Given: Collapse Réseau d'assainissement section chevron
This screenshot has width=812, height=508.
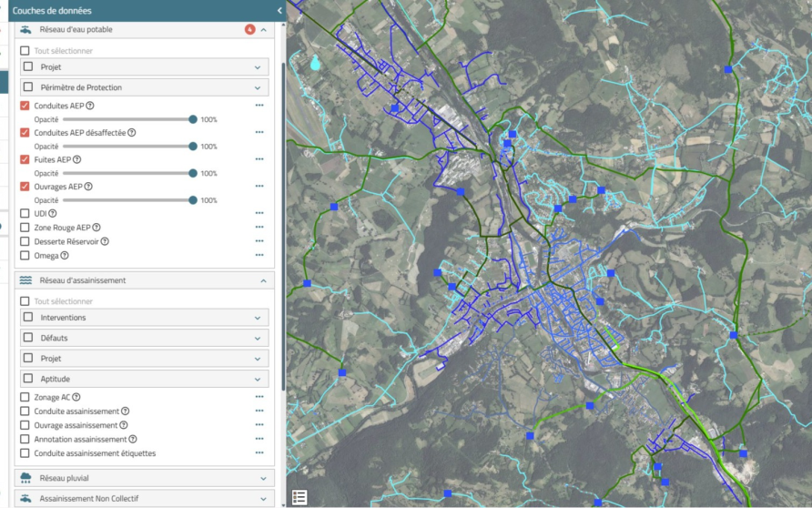Looking at the screenshot, I should click(264, 280).
